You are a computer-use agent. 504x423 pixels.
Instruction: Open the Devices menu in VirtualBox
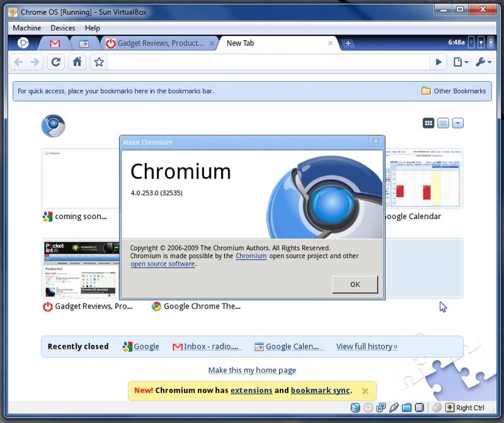click(62, 28)
